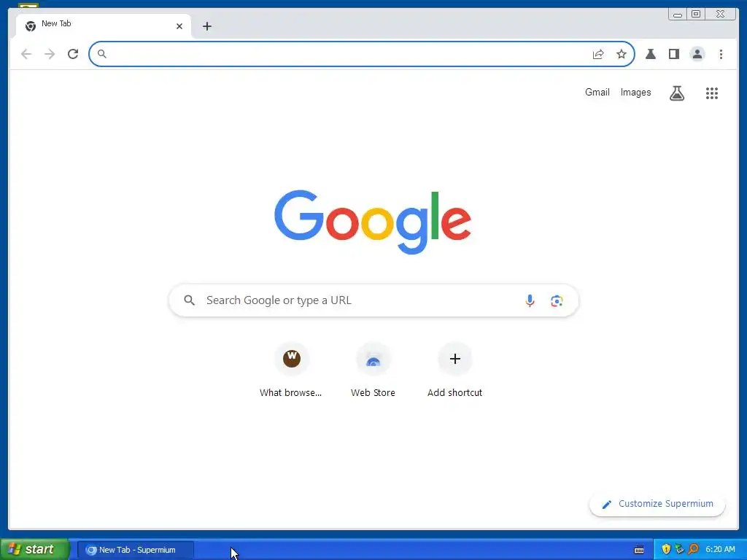Click Customize Supermium button
747x560 pixels.
pos(657,504)
